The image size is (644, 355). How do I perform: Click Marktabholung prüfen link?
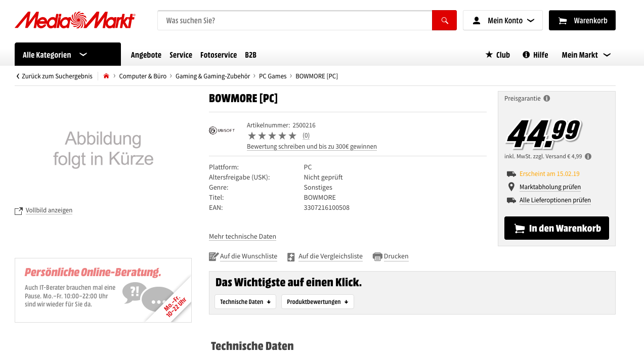point(550,187)
